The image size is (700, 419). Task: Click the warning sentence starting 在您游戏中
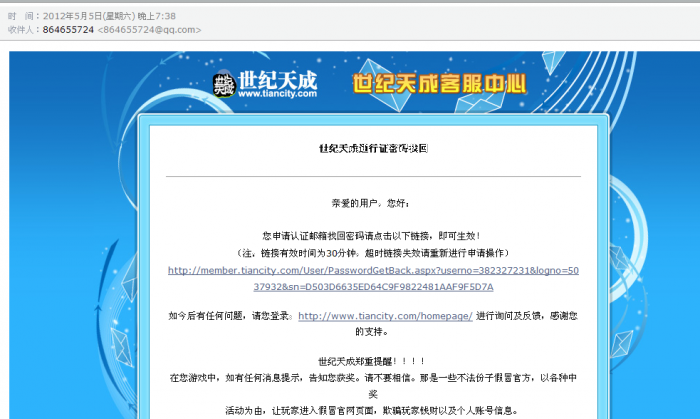coord(373,386)
